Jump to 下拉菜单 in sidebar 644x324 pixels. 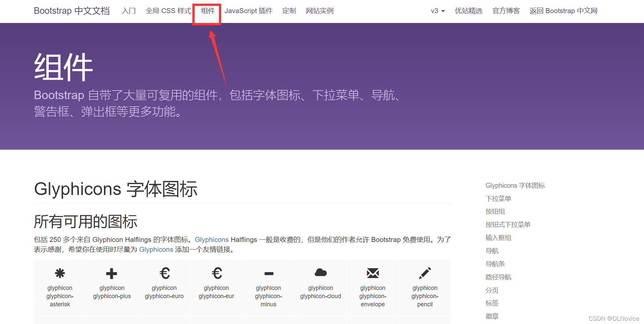pyautogui.click(x=498, y=199)
